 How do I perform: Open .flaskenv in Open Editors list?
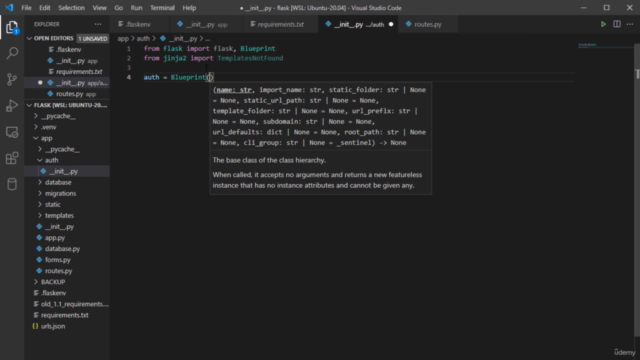click(x=68, y=49)
